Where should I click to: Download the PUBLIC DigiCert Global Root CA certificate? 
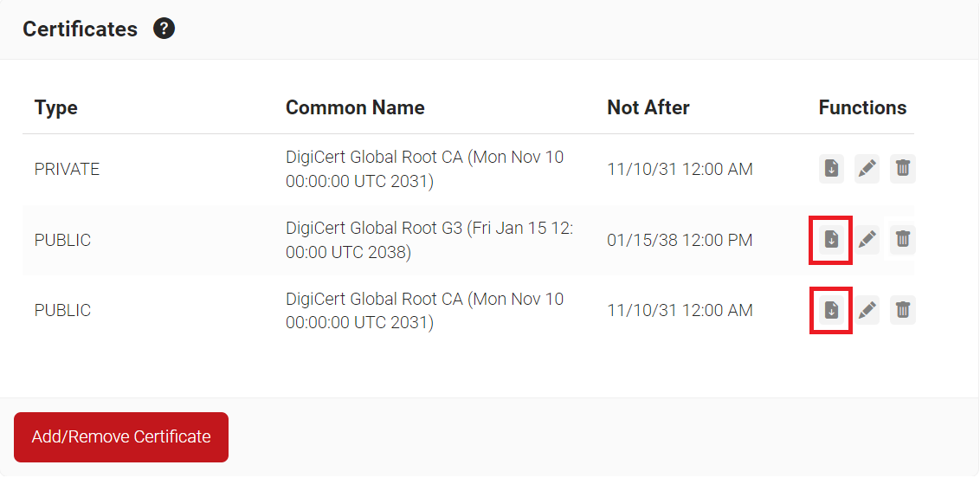coord(831,310)
